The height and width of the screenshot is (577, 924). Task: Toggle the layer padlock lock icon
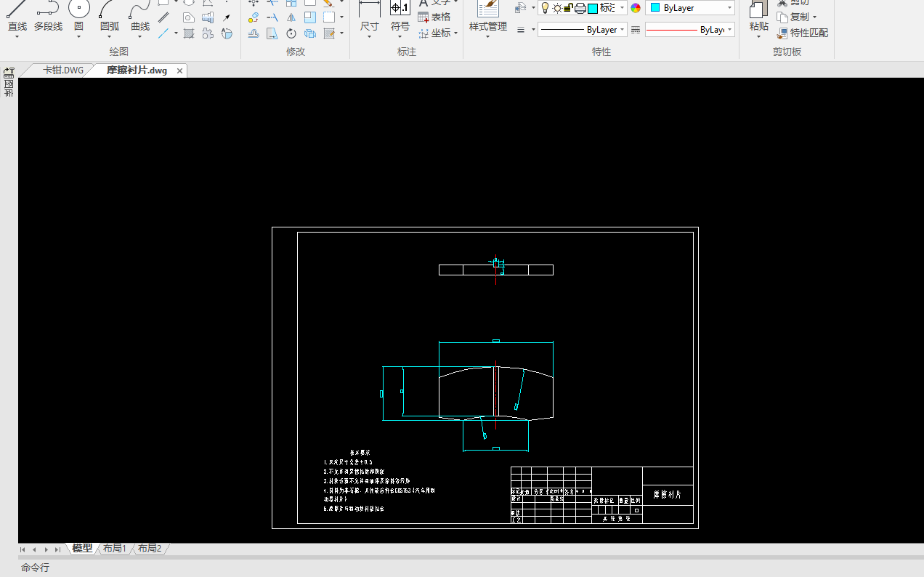(x=569, y=8)
